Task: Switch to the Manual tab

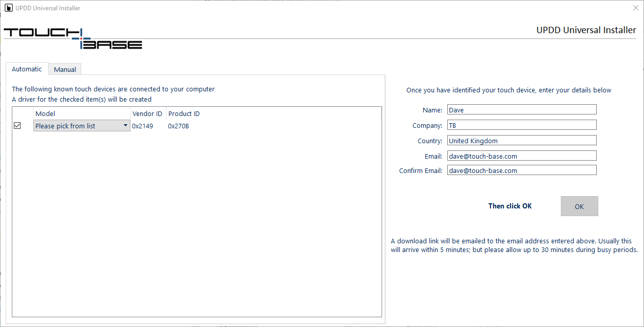Action: (x=65, y=69)
